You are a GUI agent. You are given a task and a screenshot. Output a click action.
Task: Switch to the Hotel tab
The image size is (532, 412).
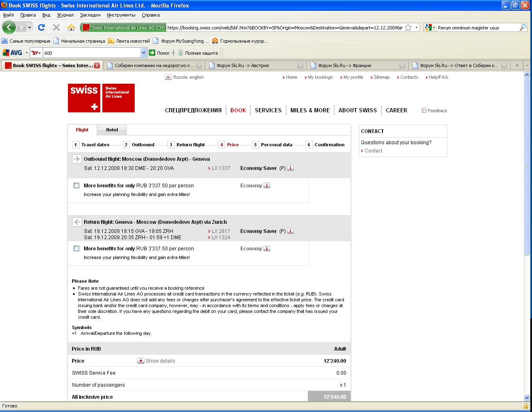pyautogui.click(x=112, y=130)
